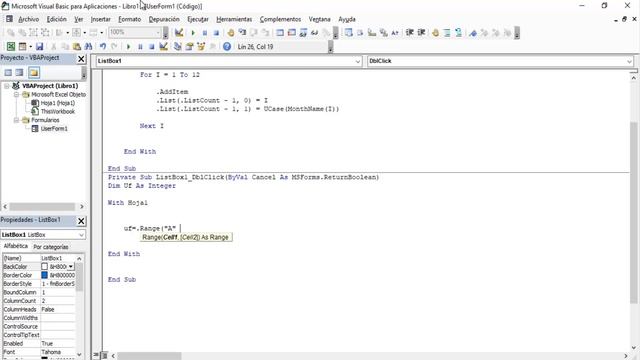
Task: Click the Quick Watch glasses icon
Action: coord(314,33)
